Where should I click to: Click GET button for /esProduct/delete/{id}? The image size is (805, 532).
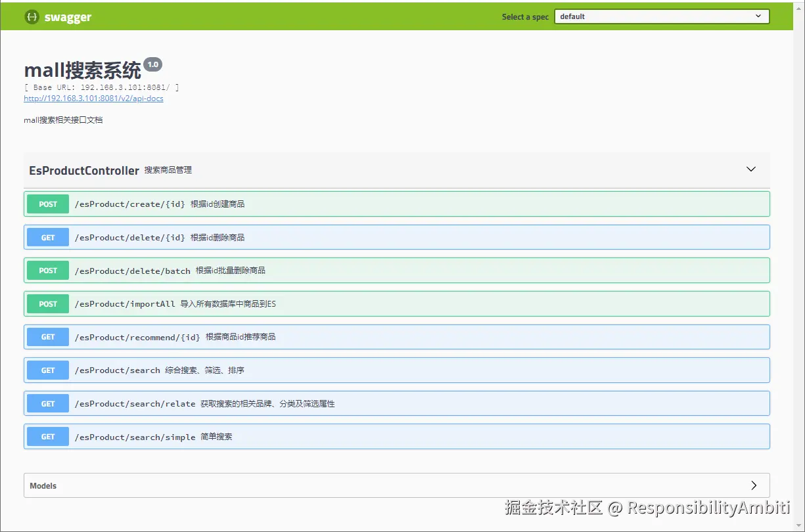pyautogui.click(x=48, y=238)
